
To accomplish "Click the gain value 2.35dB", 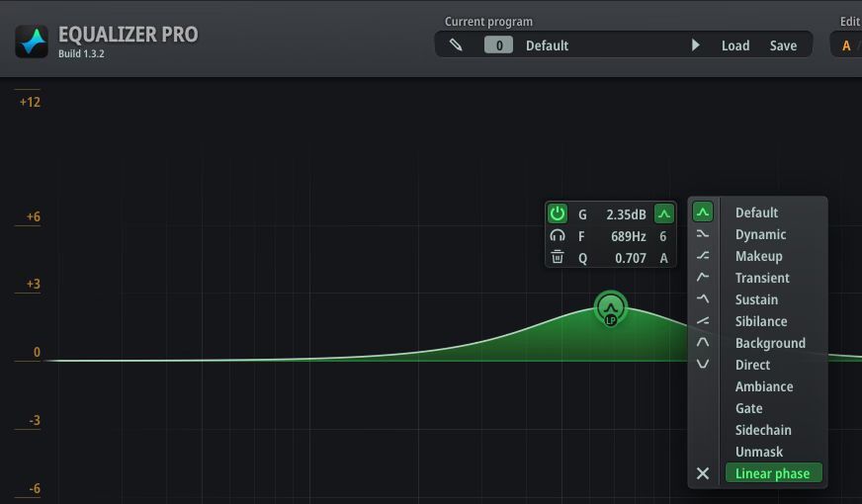I will point(626,214).
